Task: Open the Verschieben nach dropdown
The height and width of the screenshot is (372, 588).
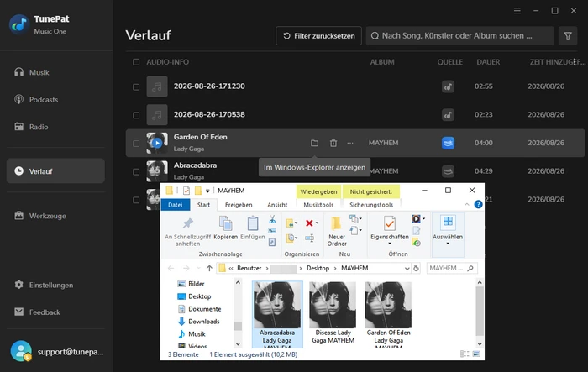Action: coord(291,223)
